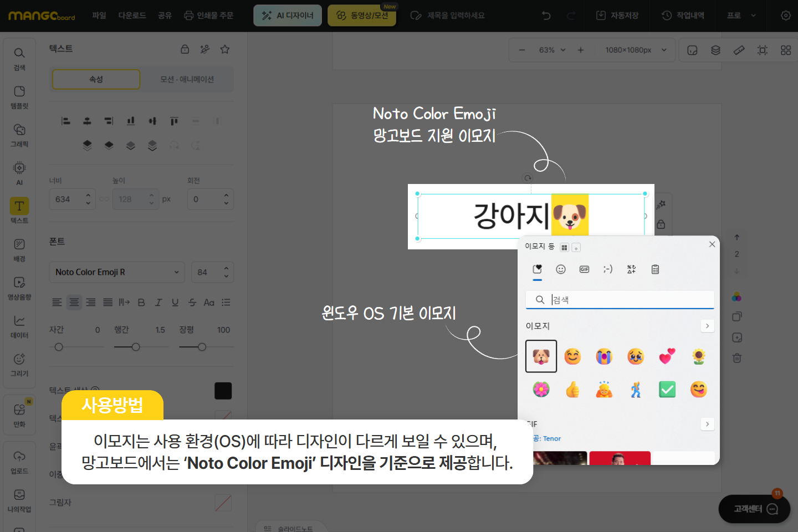Open the 63% zoom level dropdown

(x=552, y=50)
